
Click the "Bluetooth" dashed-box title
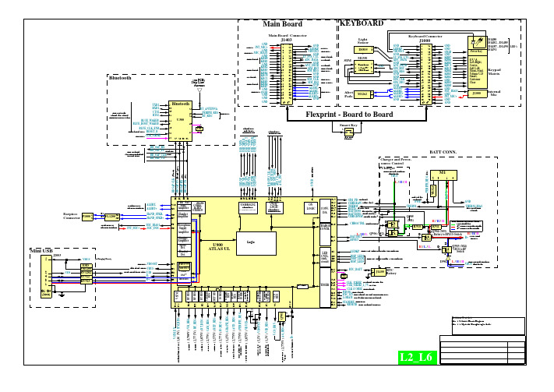(120, 78)
